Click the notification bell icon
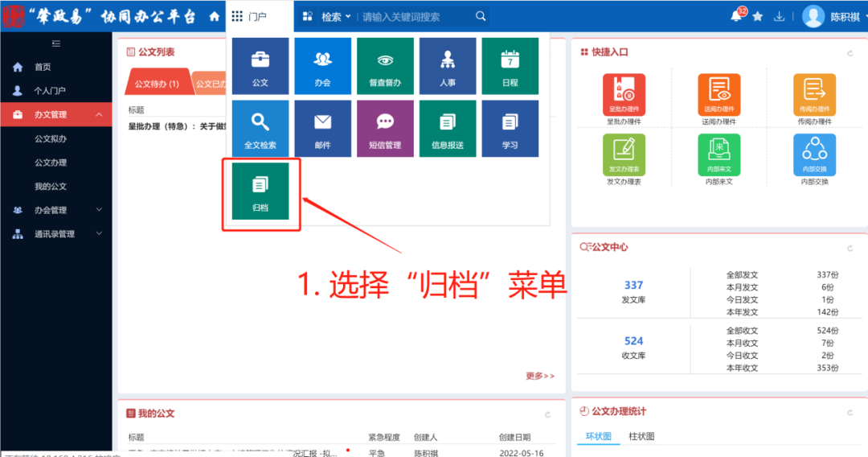 tap(736, 16)
